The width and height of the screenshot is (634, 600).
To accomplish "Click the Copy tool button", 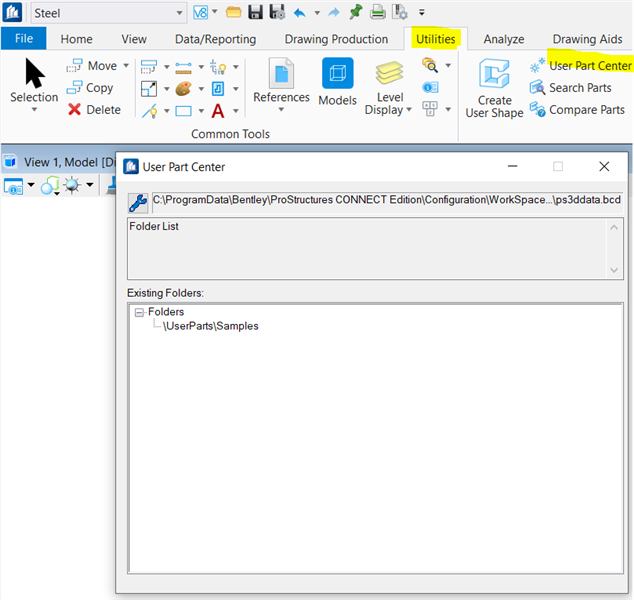I will coord(90,88).
